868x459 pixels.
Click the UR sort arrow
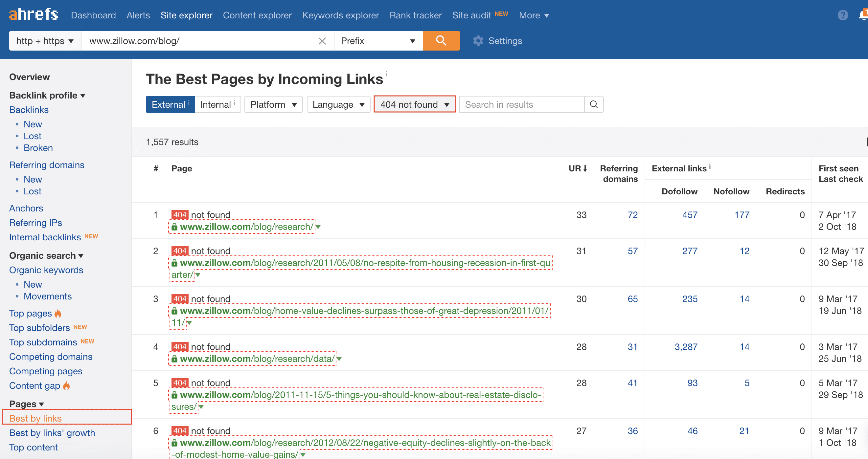coord(585,168)
